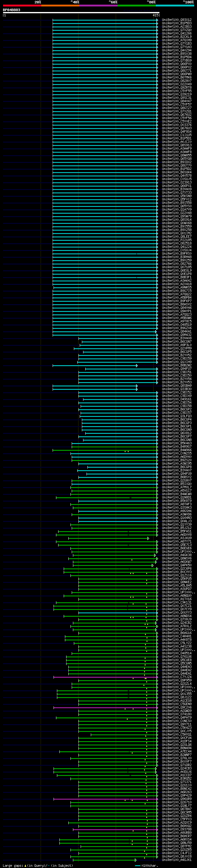Viewport: 197px width, 868px height.
Task: Select label UniRef100_B6TMK6
Action: click(177, 78)
